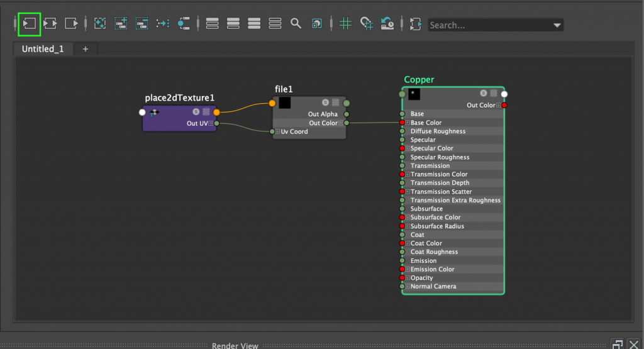The width and height of the screenshot is (644, 349).
Task: Toggle the solo button on file1 node
Action: [325, 102]
